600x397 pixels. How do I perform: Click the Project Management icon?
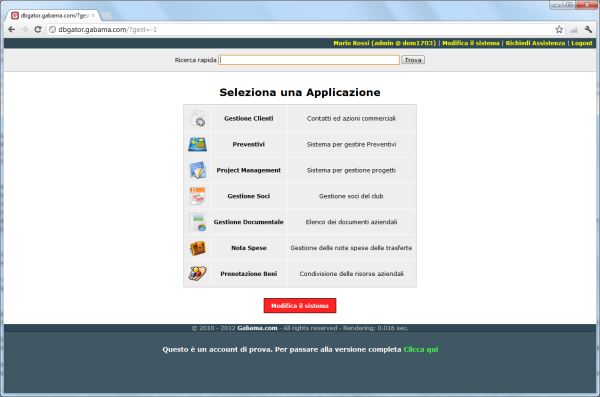pyautogui.click(x=198, y=170)
